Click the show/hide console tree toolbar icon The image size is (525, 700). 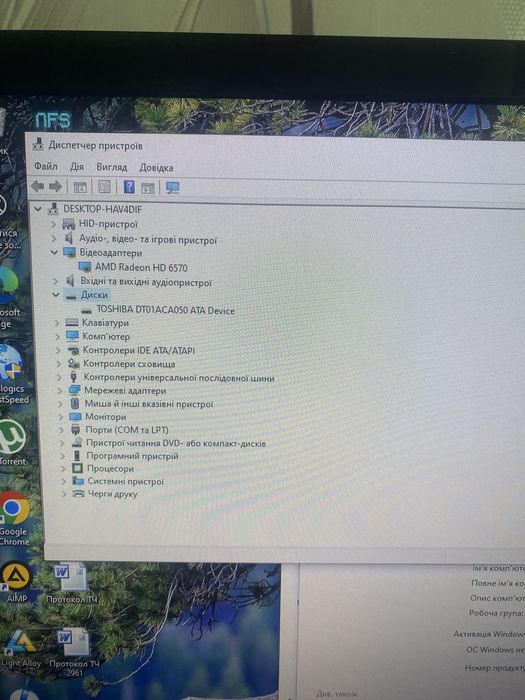pos(80,187)
